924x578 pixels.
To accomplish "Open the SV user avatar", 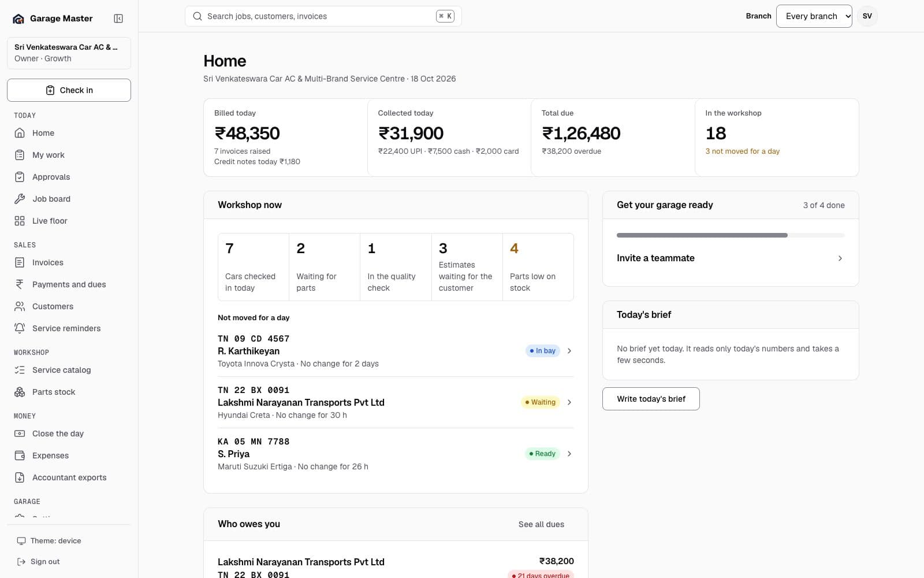I will pyautogui.click(x=867, y=16).
